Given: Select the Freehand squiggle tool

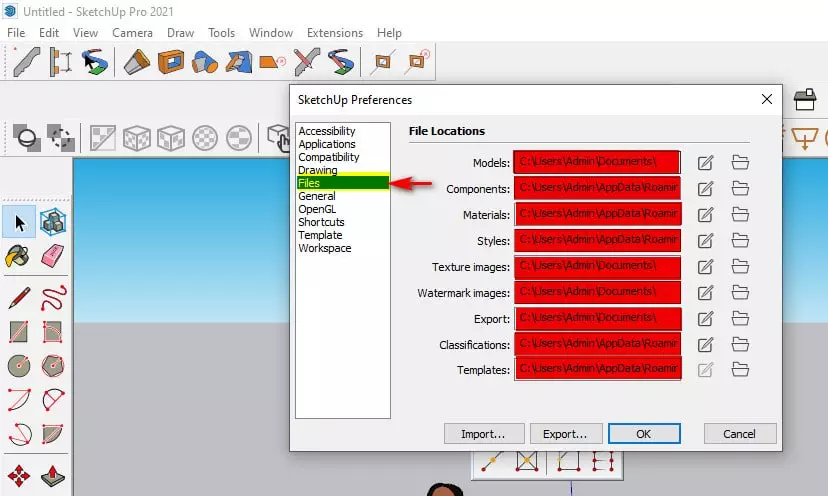Looking at the screenshot, I should (53, 297).
